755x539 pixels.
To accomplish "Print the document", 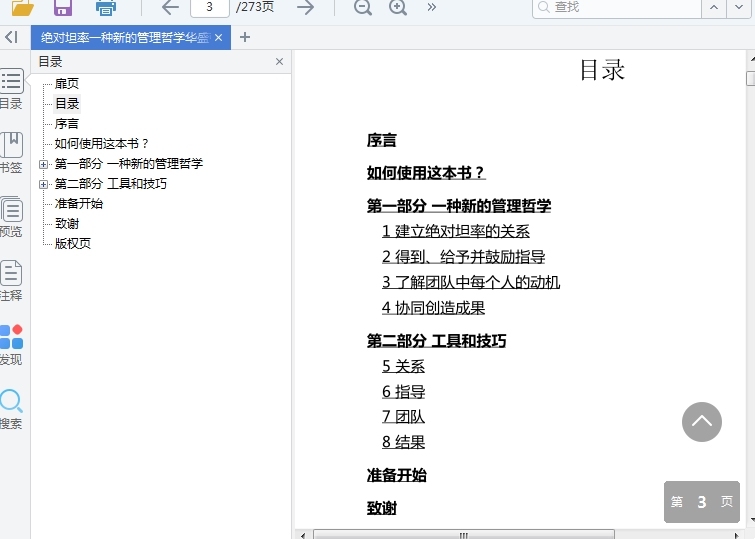I will point(105,8).
